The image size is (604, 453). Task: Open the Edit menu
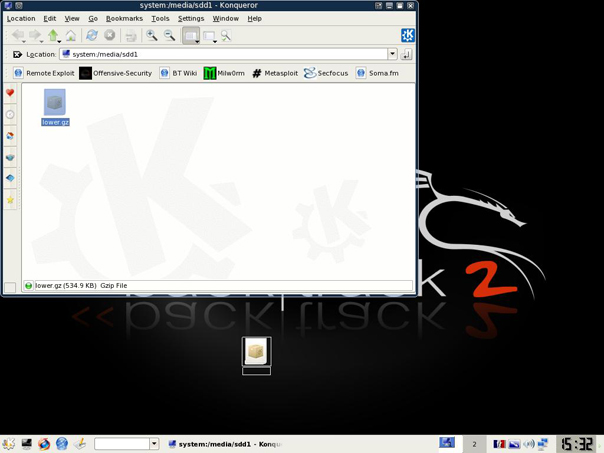click(49, 18)
